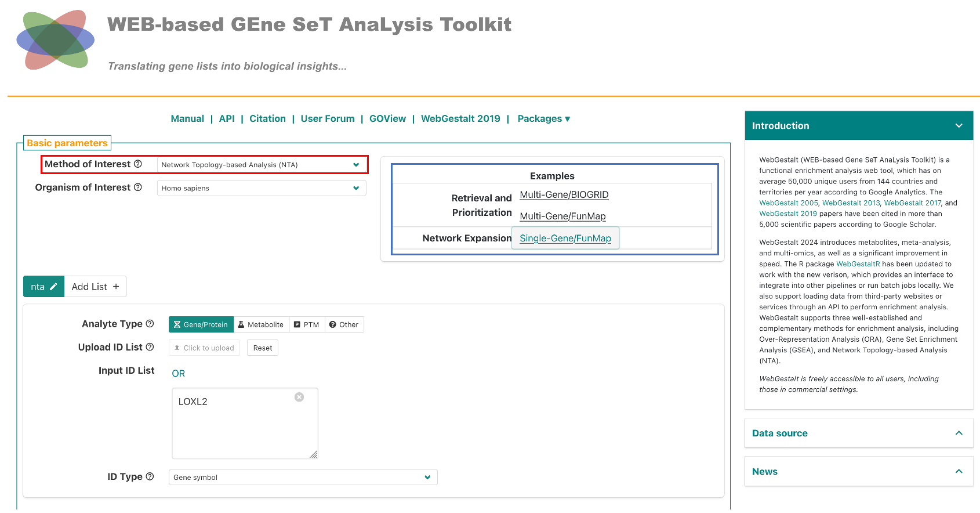Viewport: 980px width, 513px height.
Task: Select PTM analyte type
Action: point(307,324)
